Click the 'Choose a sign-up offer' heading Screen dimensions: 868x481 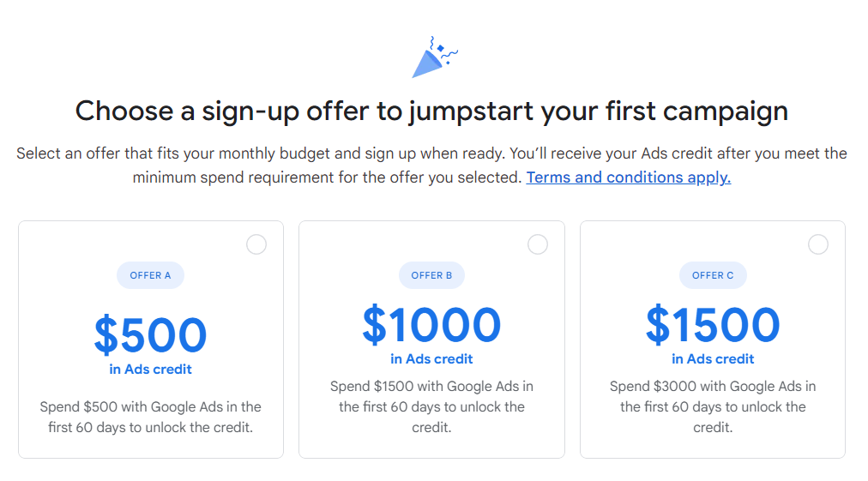pyautogui.click(x=431, y=111)
